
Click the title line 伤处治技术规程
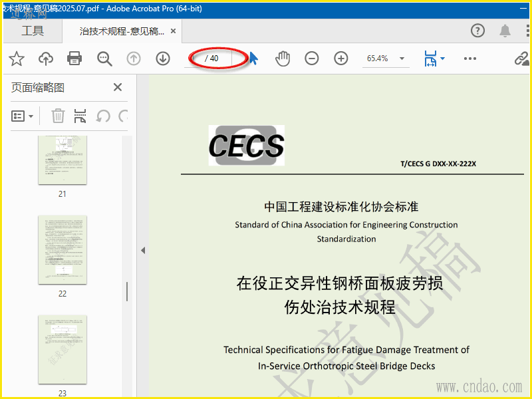pos(340,307)
